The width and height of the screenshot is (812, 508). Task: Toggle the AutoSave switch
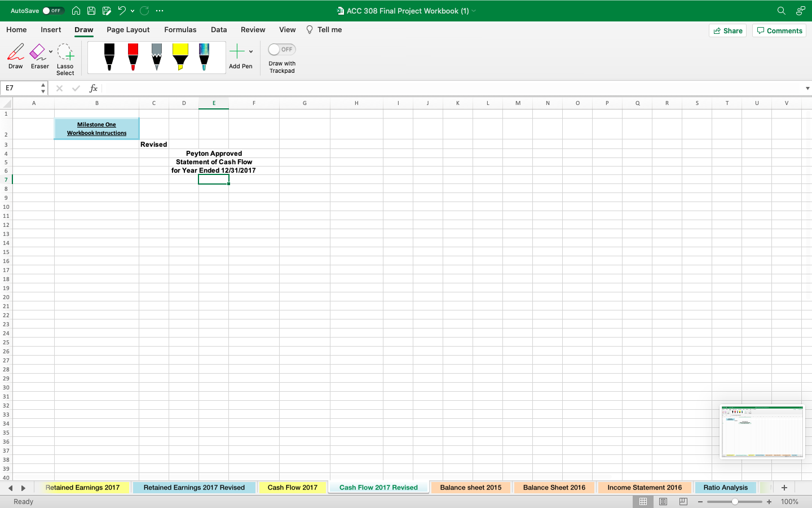[53, 11]
